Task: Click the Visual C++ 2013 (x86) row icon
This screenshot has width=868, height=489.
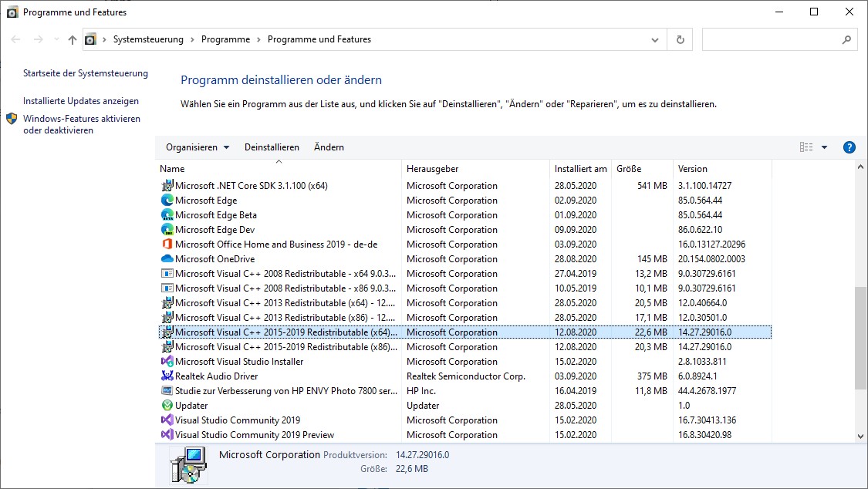Action: click(x=167, y=318)
